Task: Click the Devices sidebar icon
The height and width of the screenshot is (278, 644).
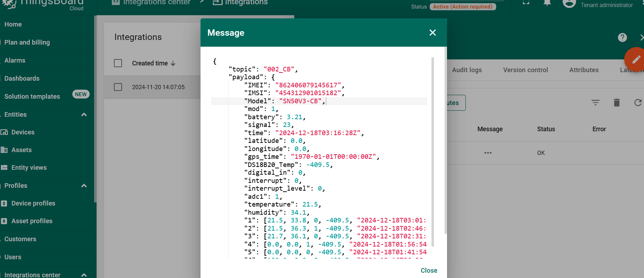Action: coord(4,132)
